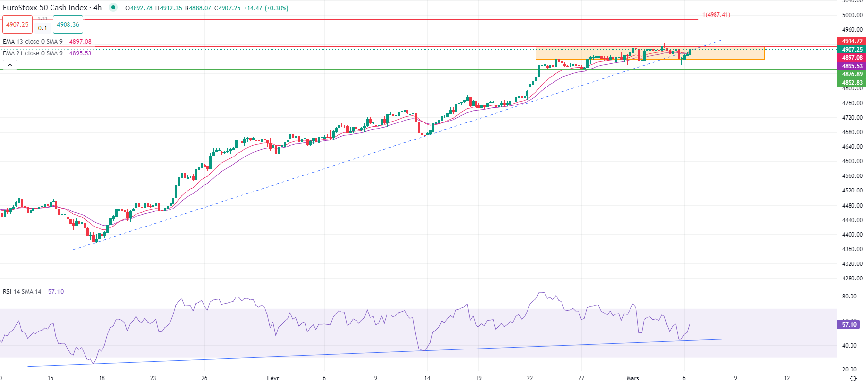Image resolution: width=868 pixels, height=384 pixels.
Task: Click the teal buy price 4908.36 button
Action: 68,25
